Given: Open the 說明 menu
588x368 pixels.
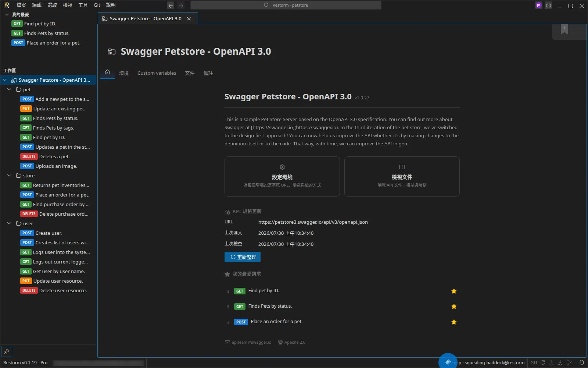Looking at the screenshot, I should click(x=111, y=5).
